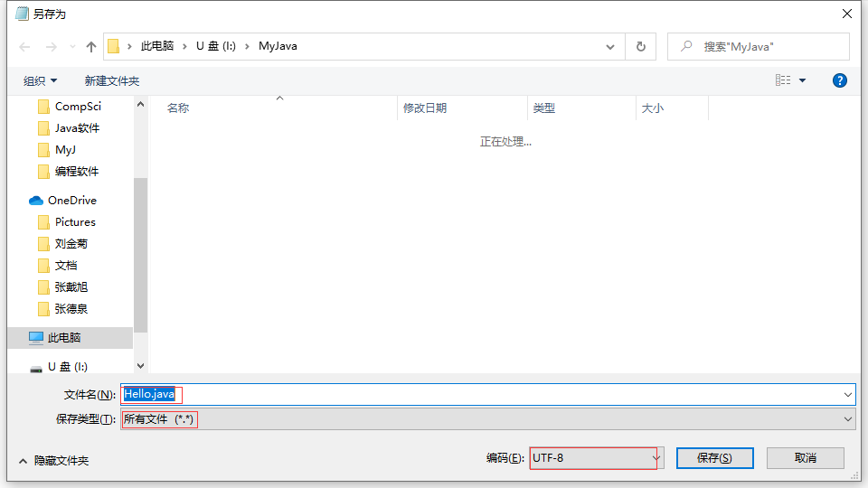Open the MyJ folder

(x=65, y=150)
